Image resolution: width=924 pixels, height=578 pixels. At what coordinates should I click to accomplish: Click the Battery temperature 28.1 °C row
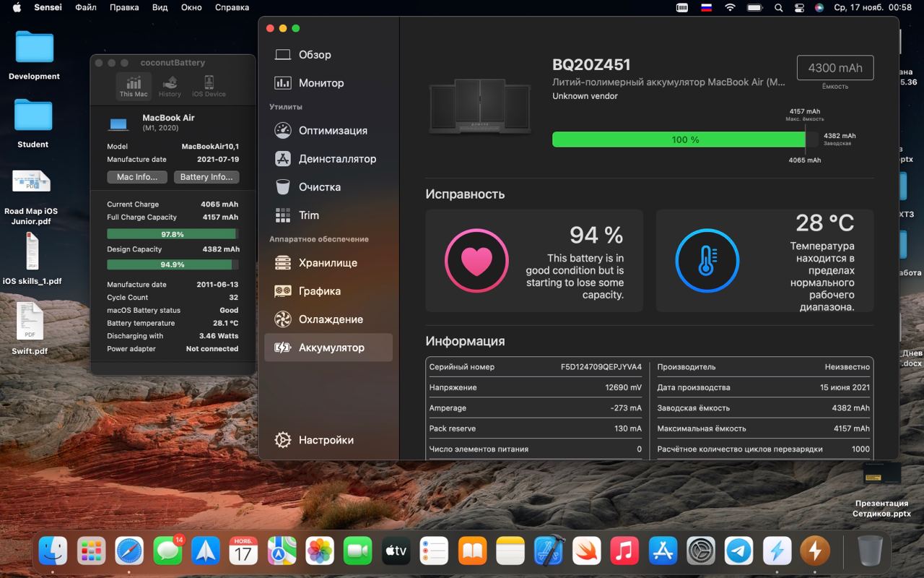click(x=173, y=323)
